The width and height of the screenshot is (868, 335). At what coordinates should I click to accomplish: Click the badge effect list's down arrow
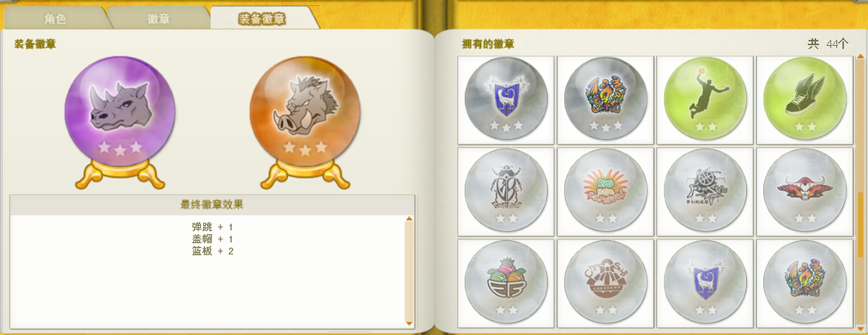click(x=409, y=324)
